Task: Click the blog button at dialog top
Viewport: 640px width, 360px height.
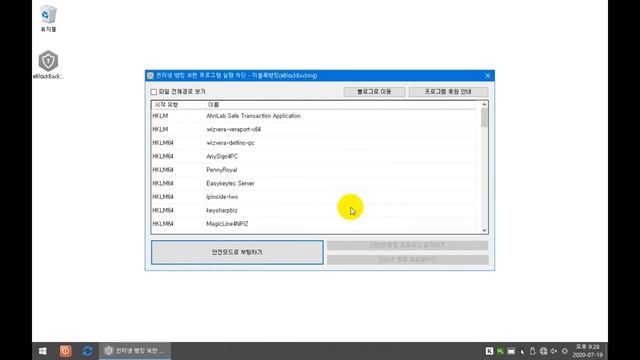Action: 374,92
